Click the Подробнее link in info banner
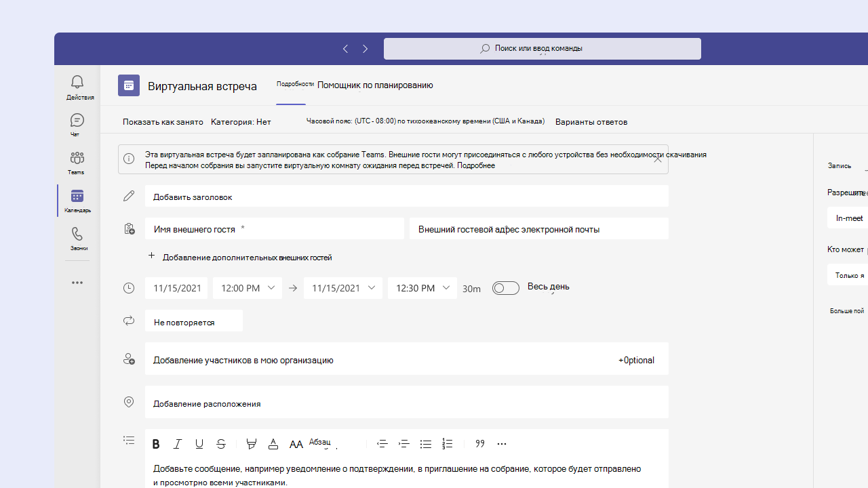The image size is (868, 488). (x=477, y=165)
